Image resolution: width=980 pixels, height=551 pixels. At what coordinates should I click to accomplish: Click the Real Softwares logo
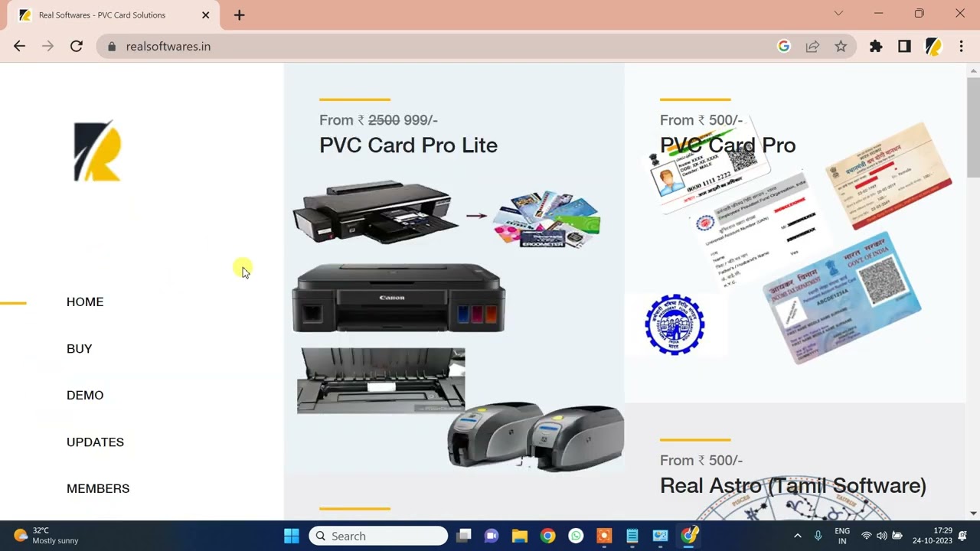click(x=97, y=151)
